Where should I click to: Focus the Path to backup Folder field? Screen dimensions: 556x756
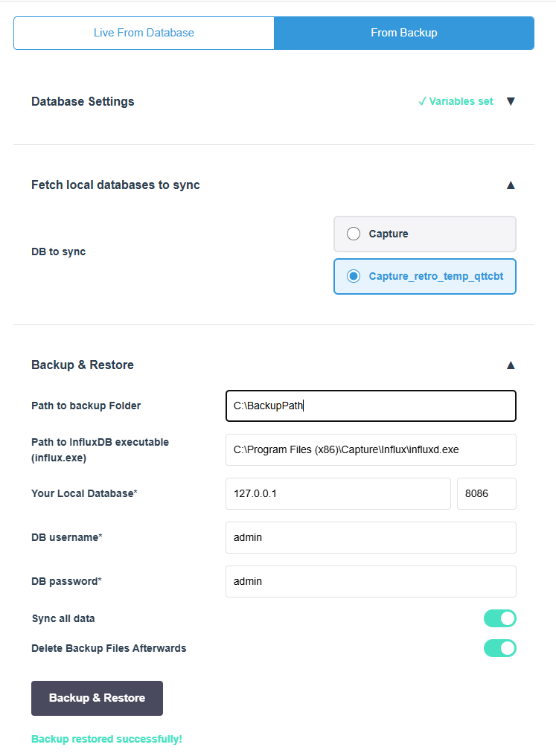pos(371,406)
